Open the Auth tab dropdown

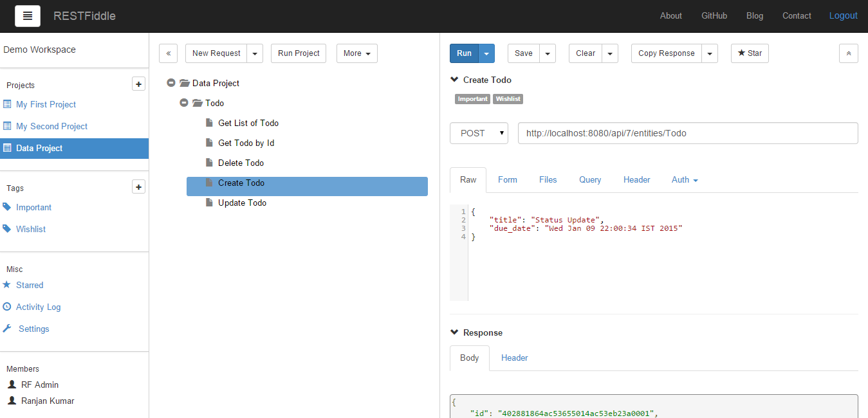point(685,180)
